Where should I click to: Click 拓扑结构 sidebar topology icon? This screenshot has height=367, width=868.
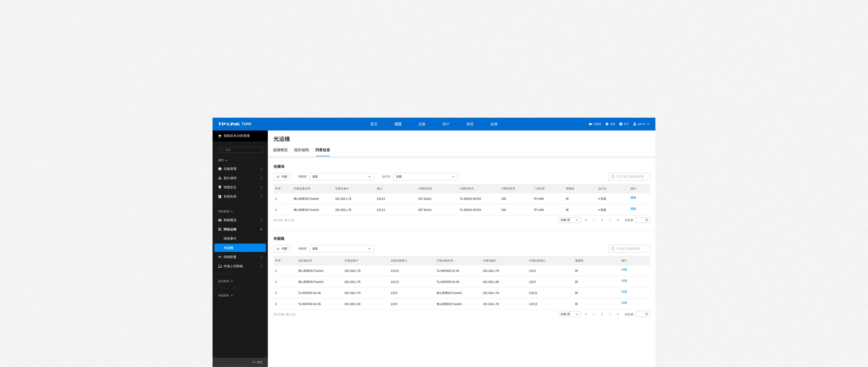click(220, 178)
